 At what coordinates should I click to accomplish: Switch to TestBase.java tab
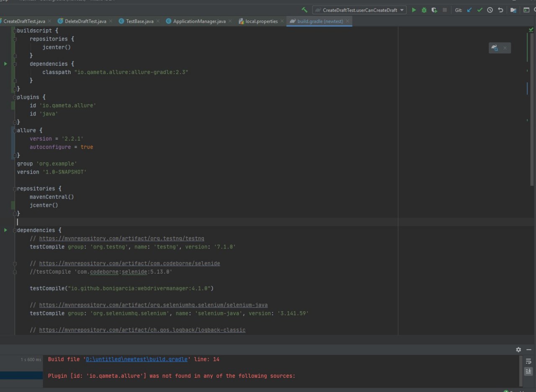click(x=139, y=21)
